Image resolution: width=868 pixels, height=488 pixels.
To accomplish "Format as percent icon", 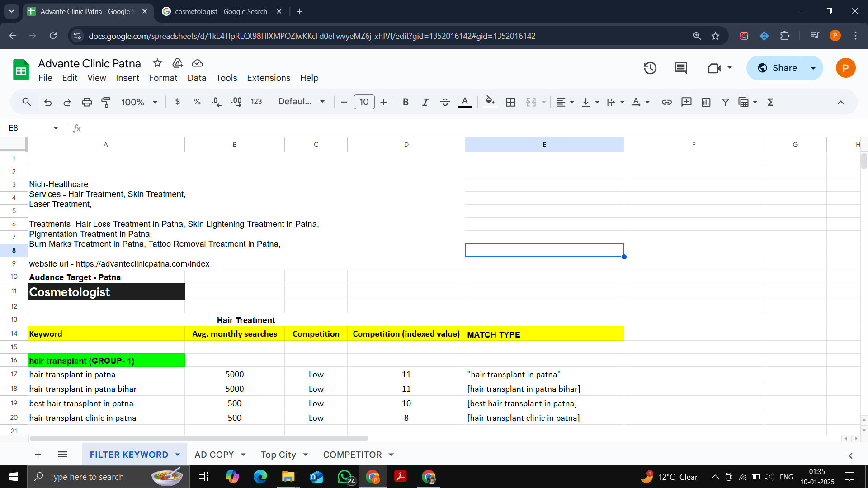I will [x=197, y=102].
